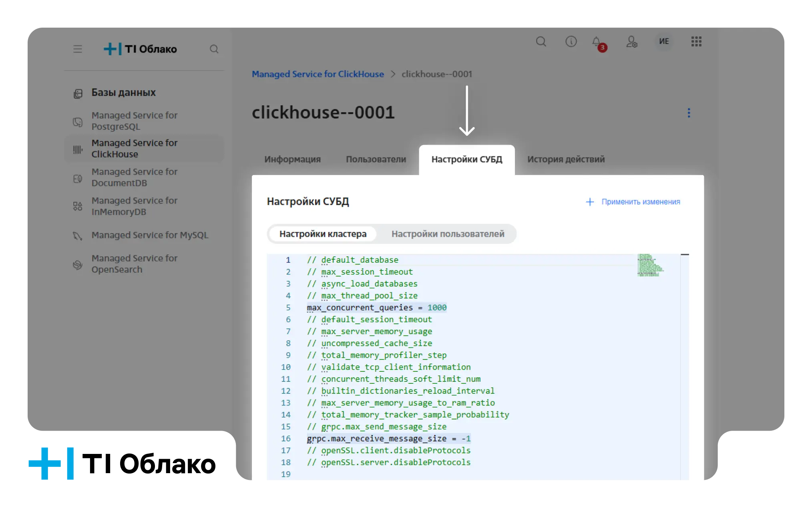This screenshot has width=812, height=508.
Task: Open the hamburger menu in sidebar
Action: pyautogui.click(x=78, y=49)
